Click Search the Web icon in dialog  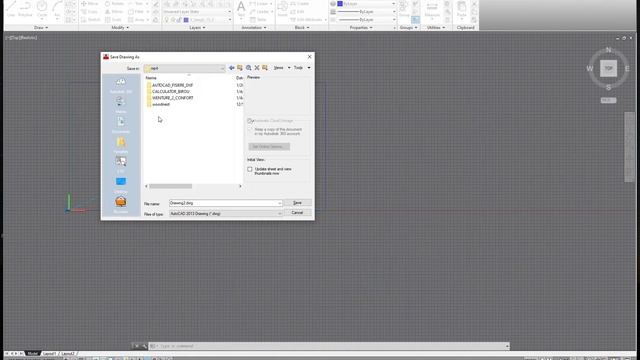[249, 68]
